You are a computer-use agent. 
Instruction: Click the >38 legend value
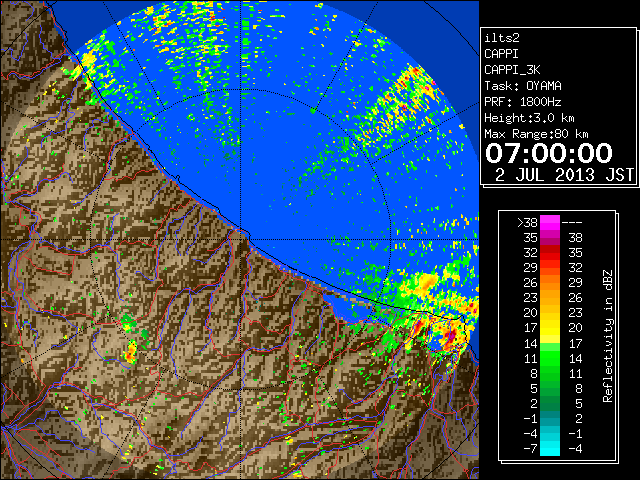(x=527, y=223)
